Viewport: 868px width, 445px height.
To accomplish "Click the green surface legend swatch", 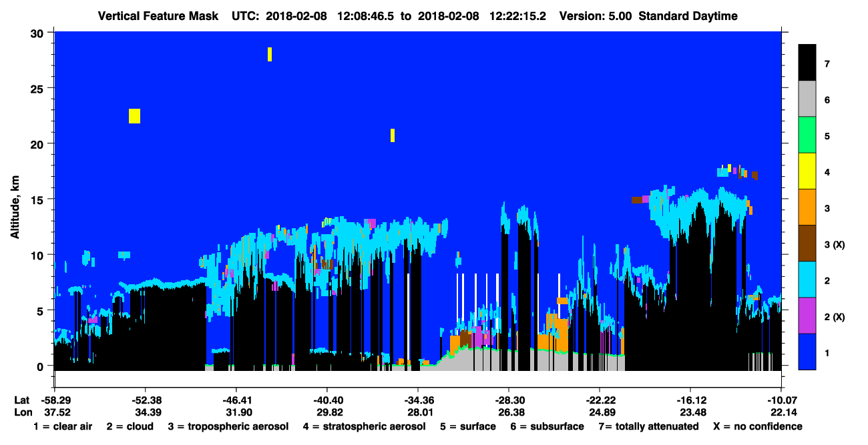I will (x=807, y=135).
